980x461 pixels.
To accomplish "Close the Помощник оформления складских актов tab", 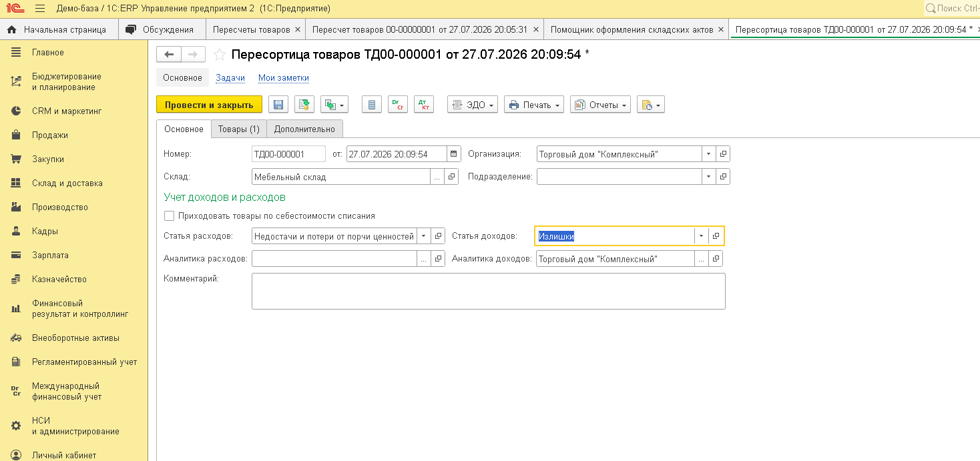I will coord(720,29).
